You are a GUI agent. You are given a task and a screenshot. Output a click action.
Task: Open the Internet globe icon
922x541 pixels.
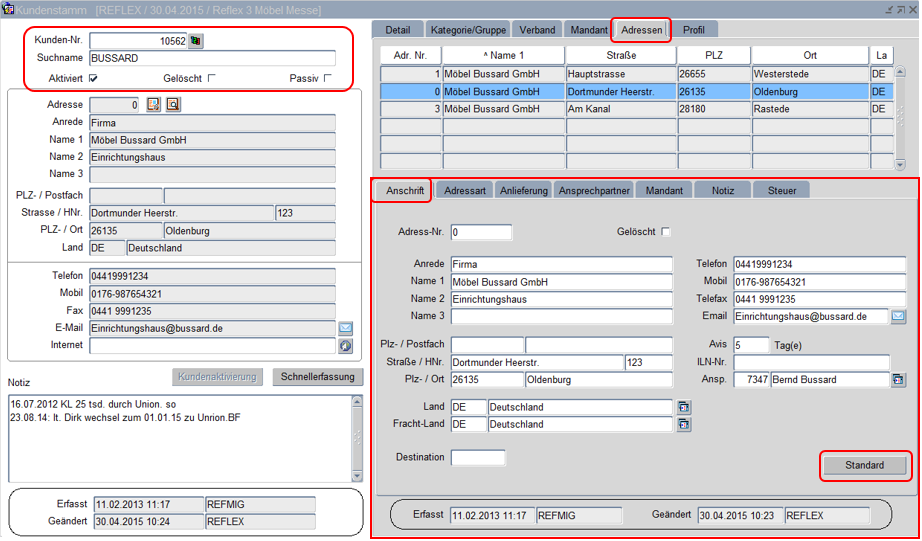(x=345, y=346)
